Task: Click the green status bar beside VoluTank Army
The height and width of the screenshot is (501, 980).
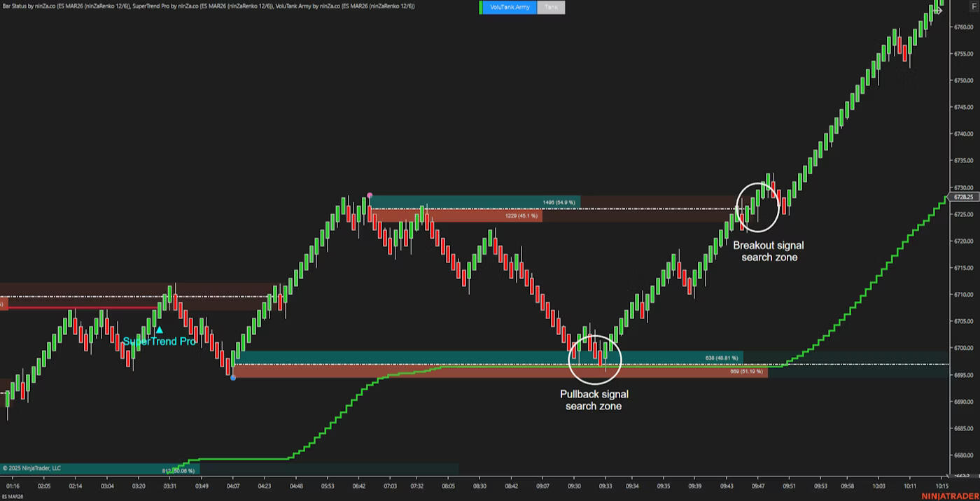Action: (481, 8)
